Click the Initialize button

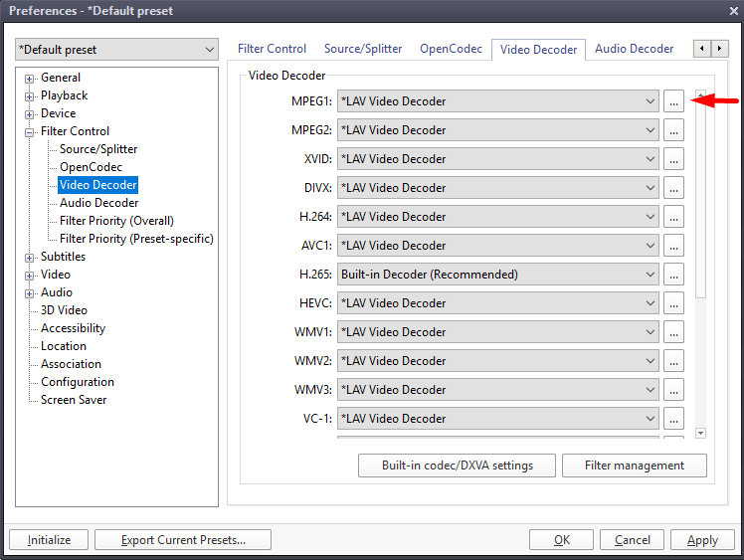click(49, 540)
